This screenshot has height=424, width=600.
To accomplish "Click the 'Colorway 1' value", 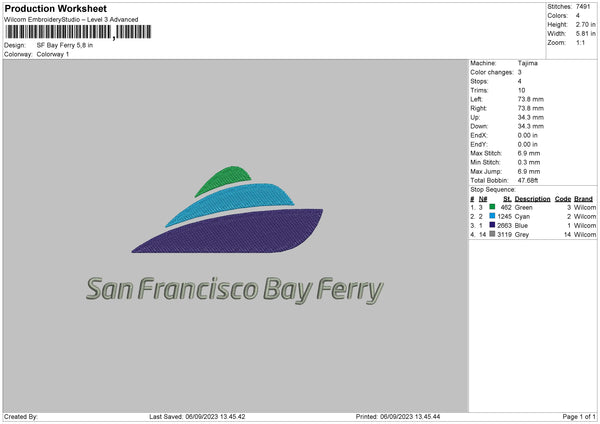I will [x=53, y=54].
